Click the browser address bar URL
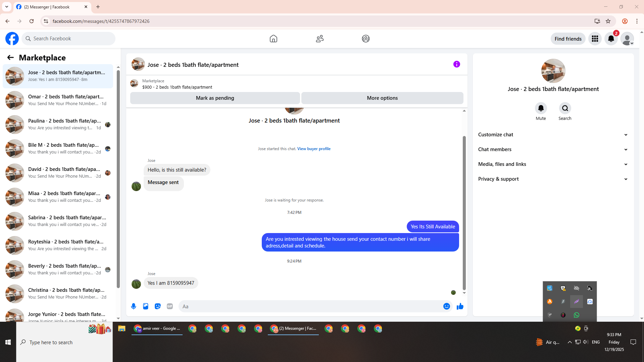The height and width of the screenshot is (362, 644). (101, 21)
